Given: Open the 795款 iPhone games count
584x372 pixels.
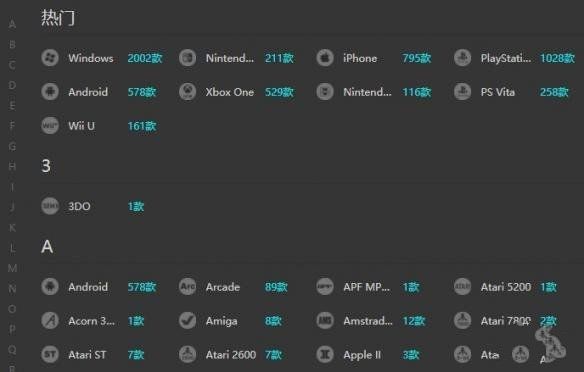Looking at the screenshot, I should point(416,58).
